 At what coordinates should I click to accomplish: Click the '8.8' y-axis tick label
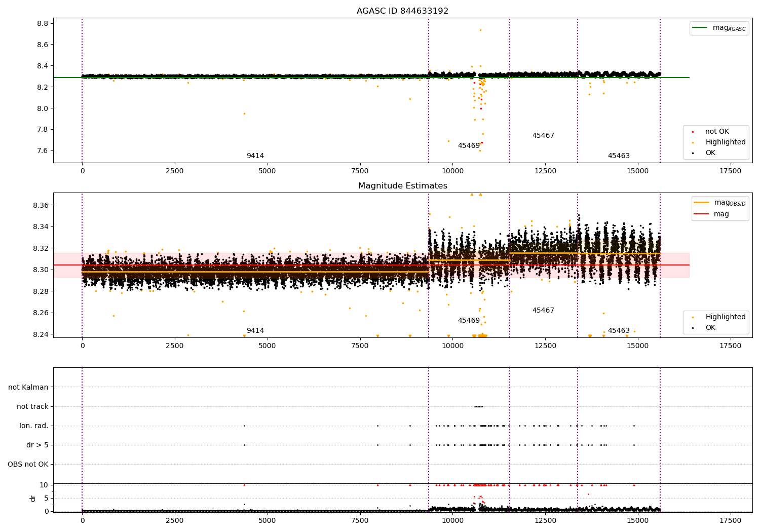(x=43, y=24)
